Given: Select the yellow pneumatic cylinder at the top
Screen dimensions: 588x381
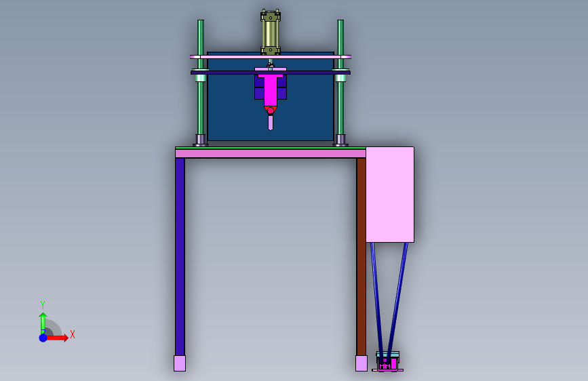Looking at the screenshot, I should point(271,33).
